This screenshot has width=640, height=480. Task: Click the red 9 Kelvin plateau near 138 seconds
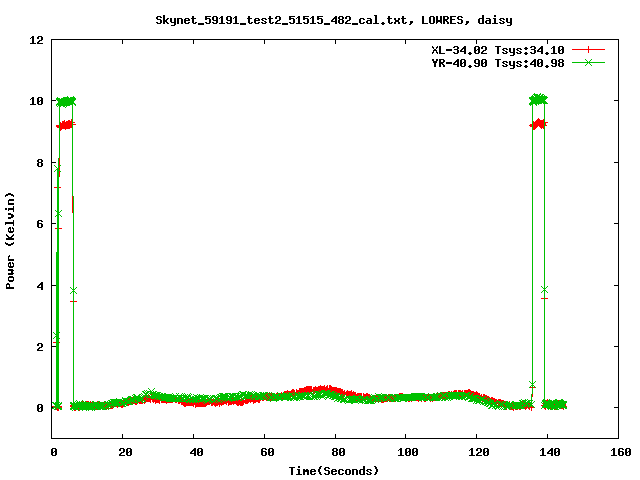coord(539,124)
